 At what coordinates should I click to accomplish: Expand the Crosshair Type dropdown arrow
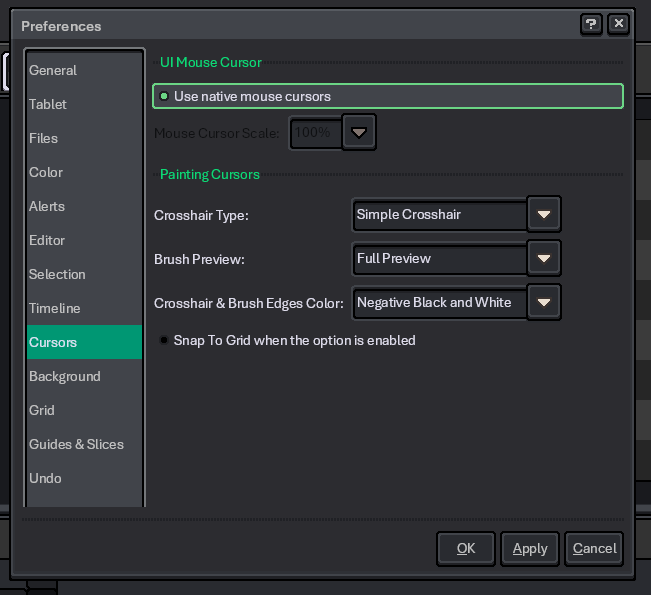(543, 215)
